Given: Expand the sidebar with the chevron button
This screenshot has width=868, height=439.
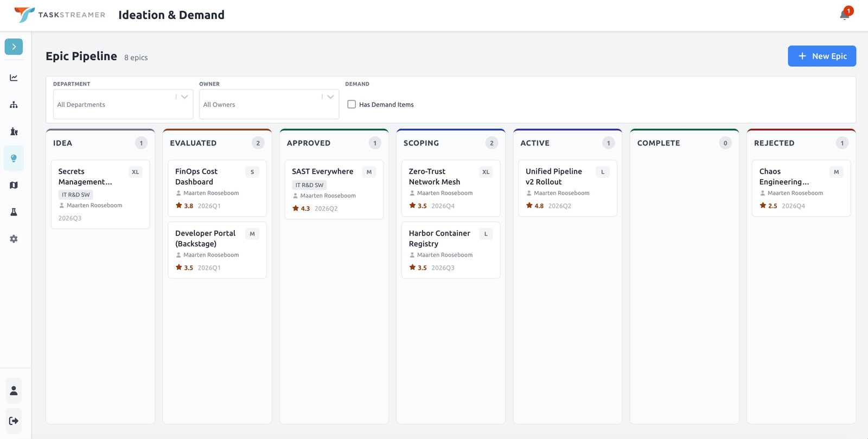Looking at the screenshot, I should [14, 47].
